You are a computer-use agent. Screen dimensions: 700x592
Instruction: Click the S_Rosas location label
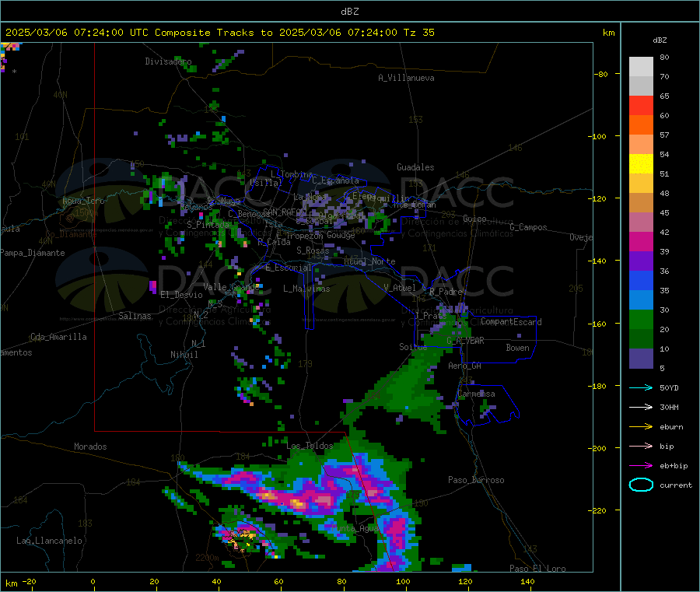pyautogui.click(x=313, y=250)
